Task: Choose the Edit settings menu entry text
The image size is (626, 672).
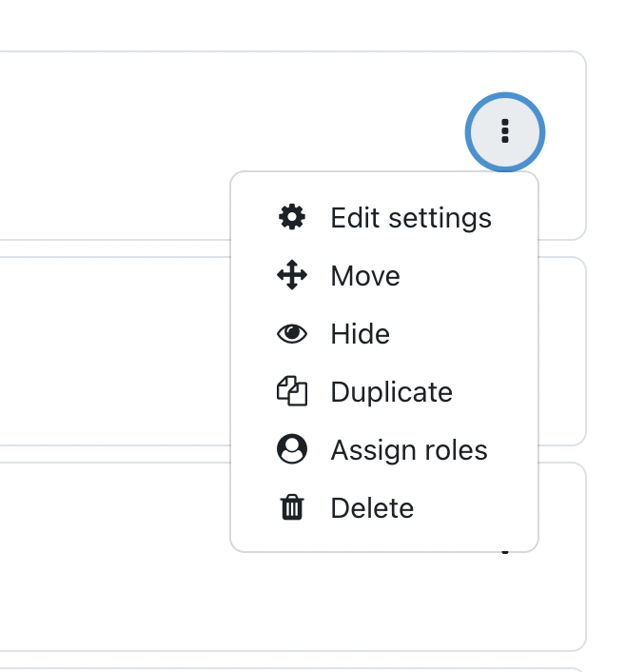Action: (411, 218)
